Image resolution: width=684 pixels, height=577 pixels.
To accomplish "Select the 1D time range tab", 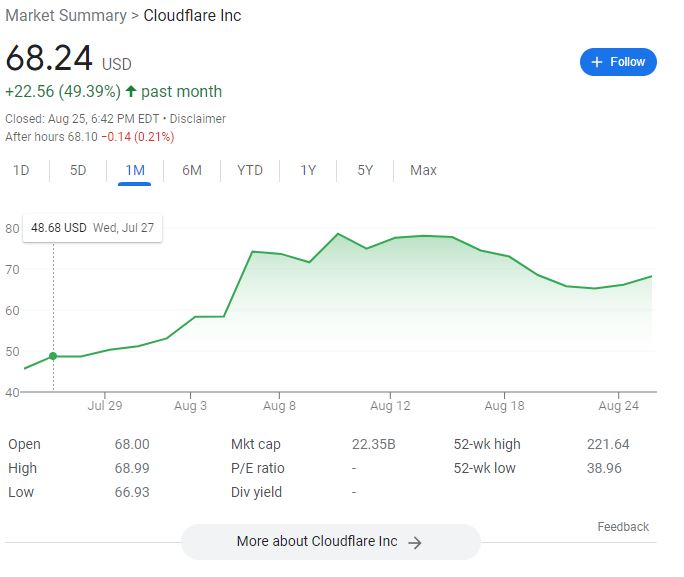I will [x=21, y=170].
